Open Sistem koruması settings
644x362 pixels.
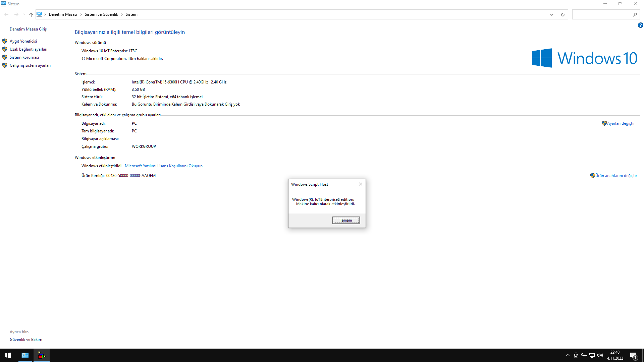pyautogui.click(x=24, y=57)
